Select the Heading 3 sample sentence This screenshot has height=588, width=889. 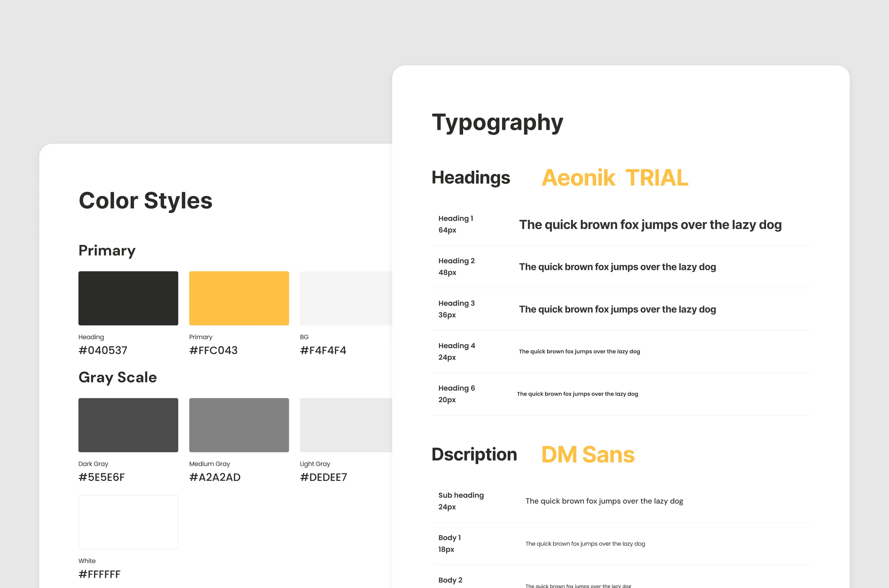[x=617, y=309]
